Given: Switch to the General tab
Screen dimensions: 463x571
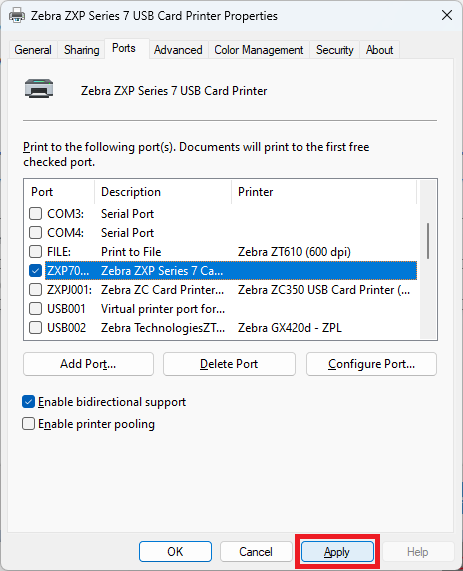Looking at the screenshot, I should pos(33,50).
